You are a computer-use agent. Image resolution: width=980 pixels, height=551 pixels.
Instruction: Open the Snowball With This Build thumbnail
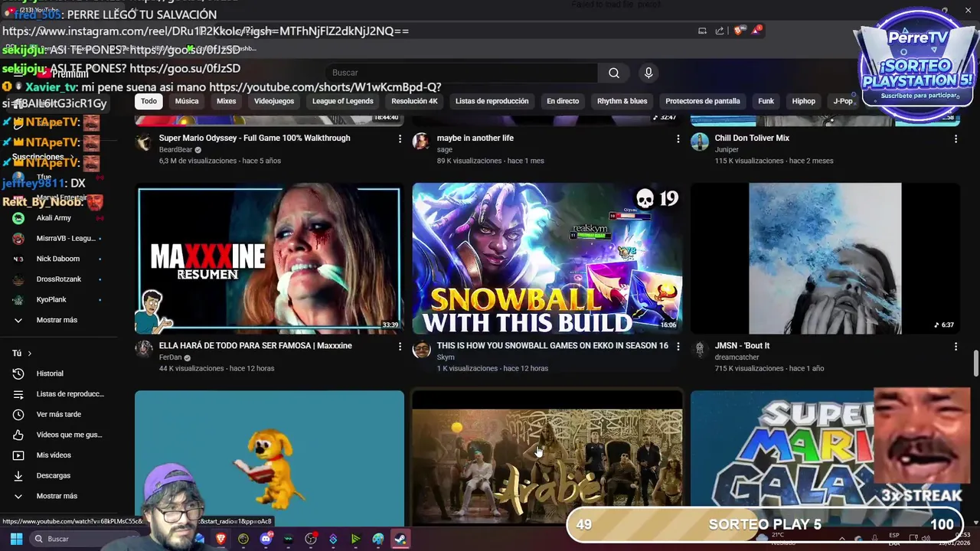547,259
